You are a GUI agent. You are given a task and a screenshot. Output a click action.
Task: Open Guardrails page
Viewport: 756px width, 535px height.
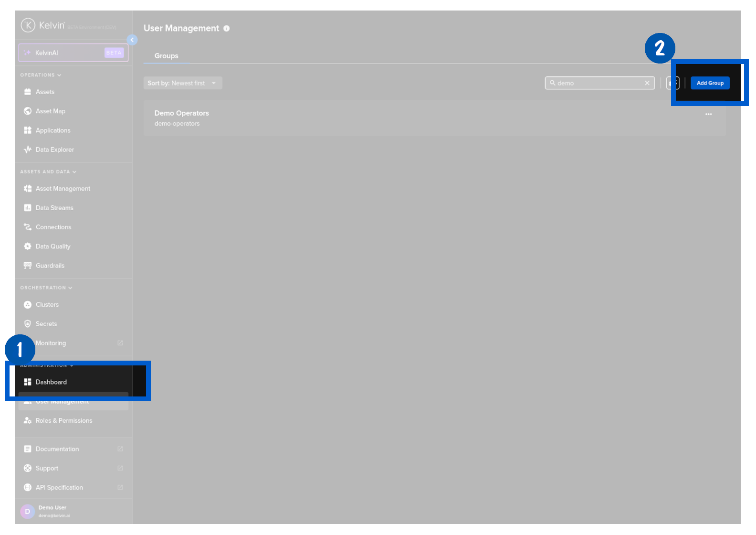click(50, 266)
